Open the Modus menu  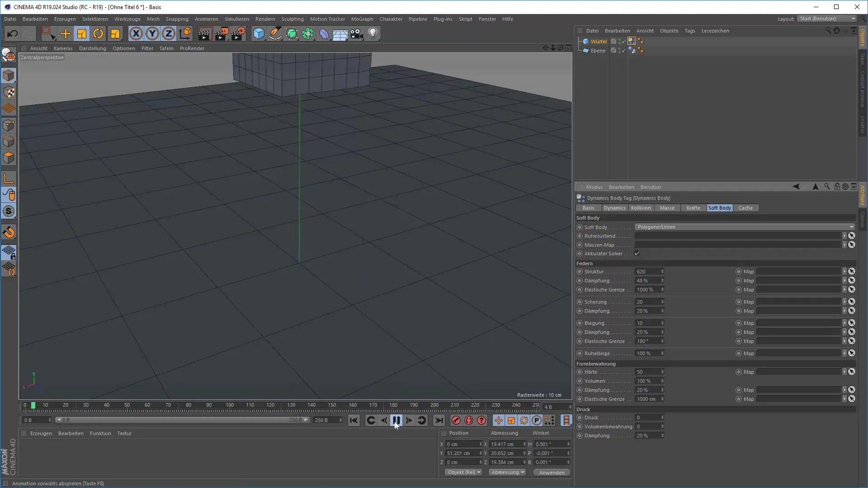[594, 187]
